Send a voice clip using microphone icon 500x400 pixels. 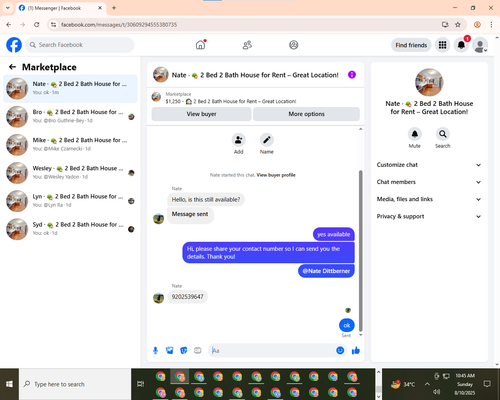[155, 350]
